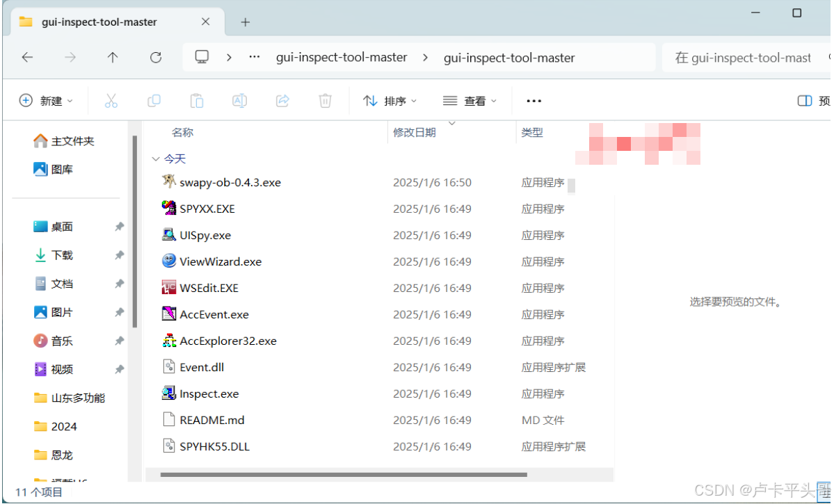Open the 查看 (View) dropdown
This screenshot has height=504, width=834.
(x=470, y=101)
